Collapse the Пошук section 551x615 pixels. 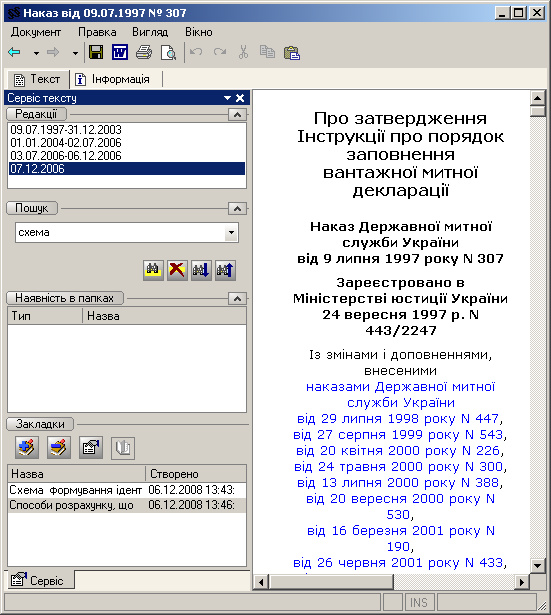click(x=237, y=208)
